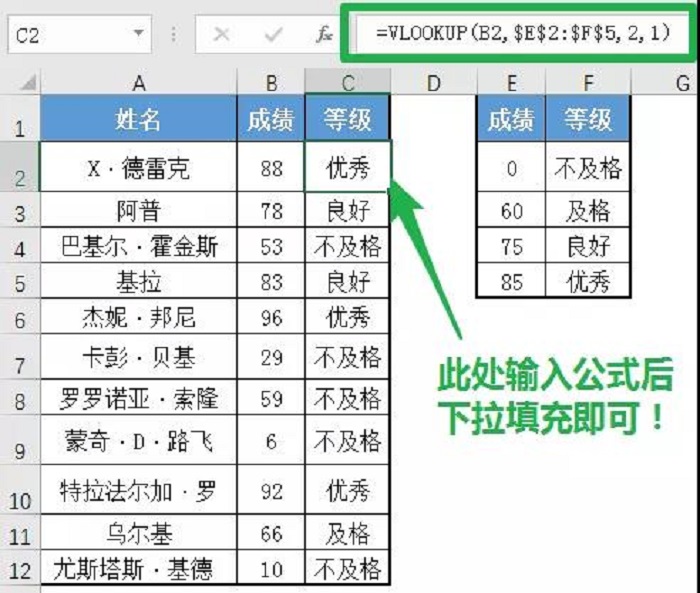Confirm formula with checkmark icon
The image size is (700, 593).
pos(273,34)
